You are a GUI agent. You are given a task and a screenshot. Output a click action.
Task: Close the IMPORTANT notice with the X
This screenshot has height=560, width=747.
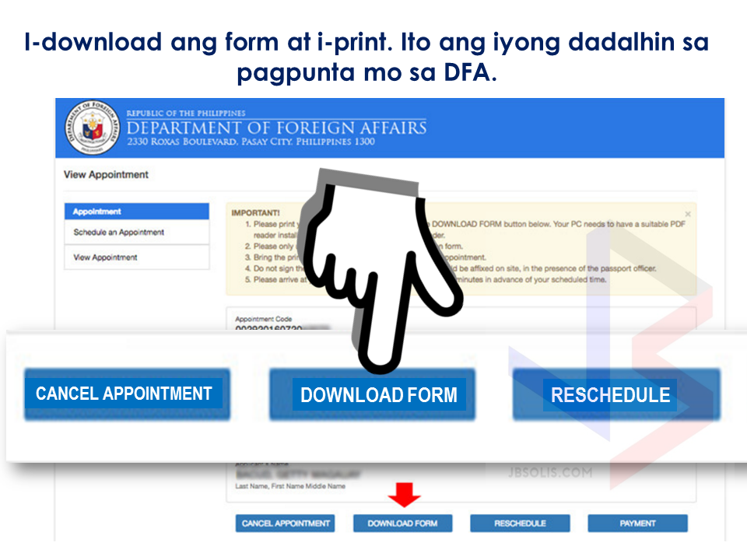pyautogui.click(x=687, y=214)
